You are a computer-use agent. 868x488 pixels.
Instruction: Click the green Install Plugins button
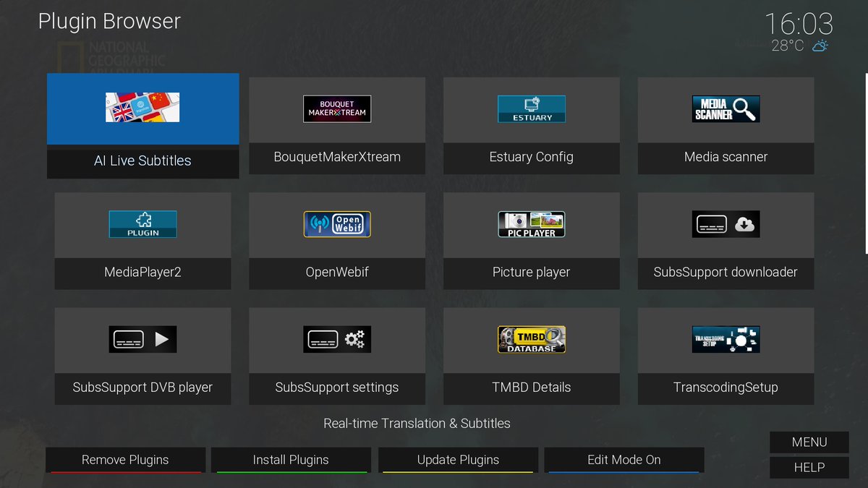click(x=291, y=460)
